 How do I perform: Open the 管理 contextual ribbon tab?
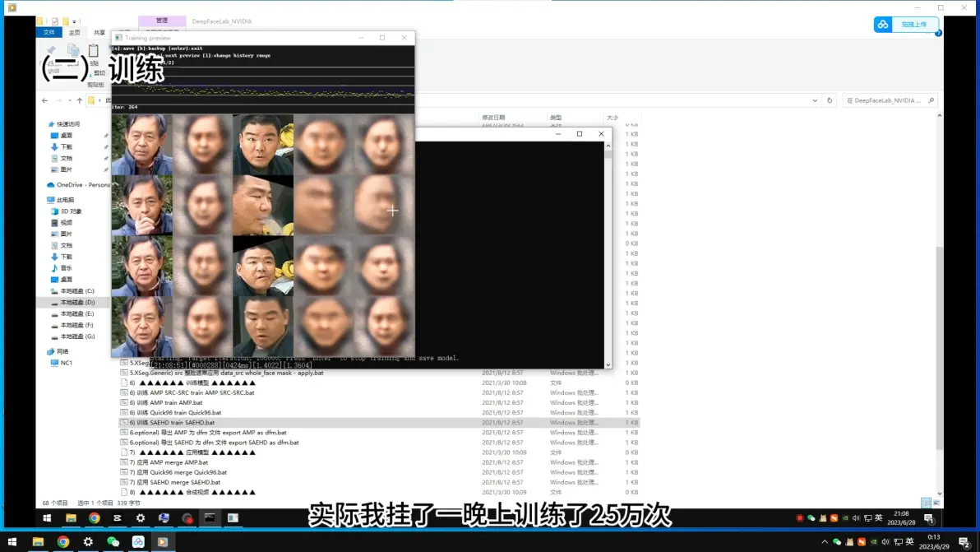162,21
